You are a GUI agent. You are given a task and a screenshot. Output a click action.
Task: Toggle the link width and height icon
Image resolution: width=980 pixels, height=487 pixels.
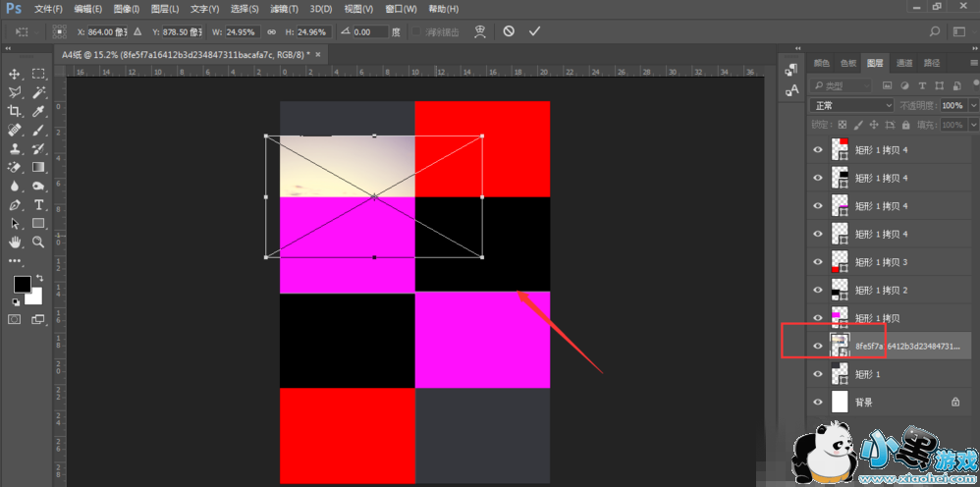tap(270, 31)
